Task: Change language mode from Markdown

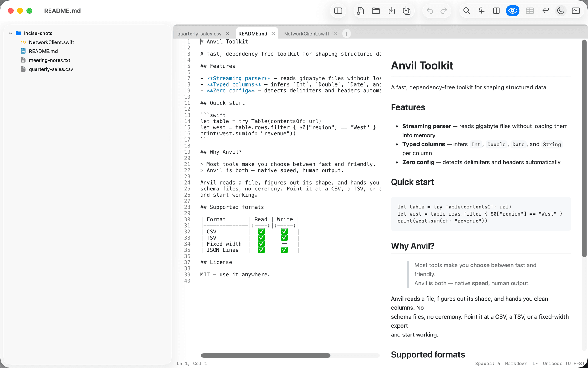Action: point(516,364)
